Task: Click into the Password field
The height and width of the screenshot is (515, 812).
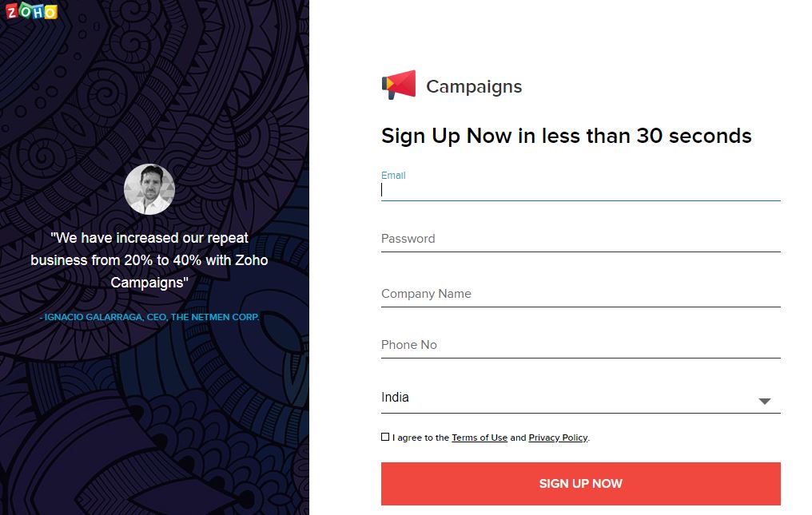Action: (580, 239)
